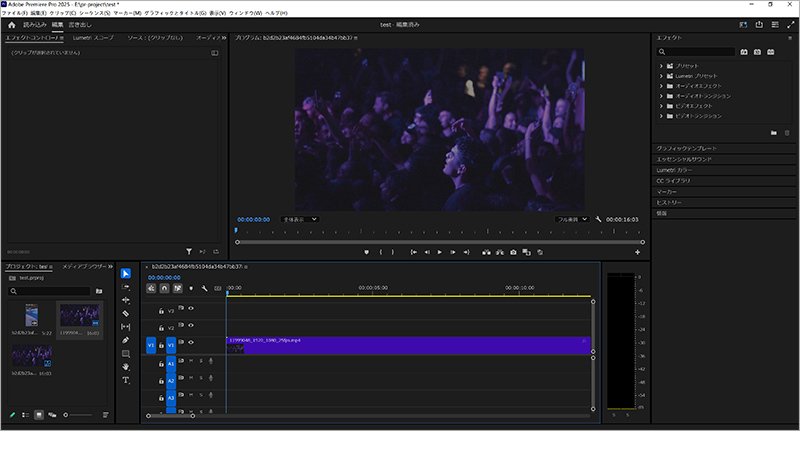Toggle lock on track V3
This screenshot has height=451, width=800.
pos(161,311)
